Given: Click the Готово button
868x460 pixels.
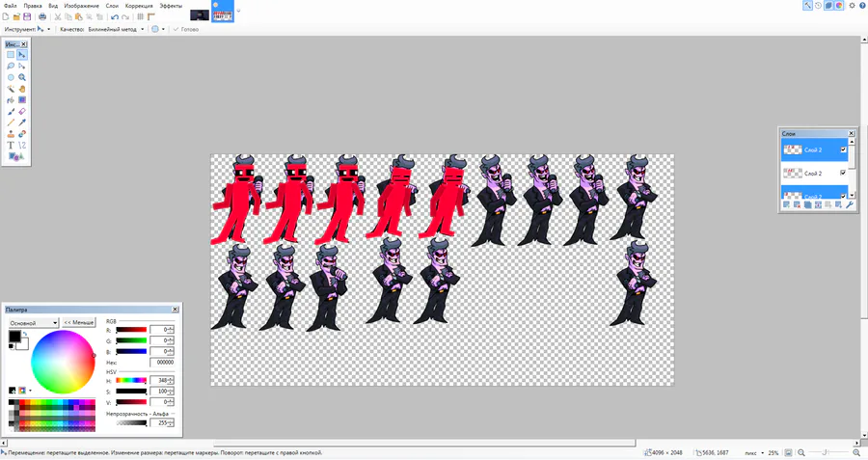Looking at the screenshot, I should [x=186, y=29].
